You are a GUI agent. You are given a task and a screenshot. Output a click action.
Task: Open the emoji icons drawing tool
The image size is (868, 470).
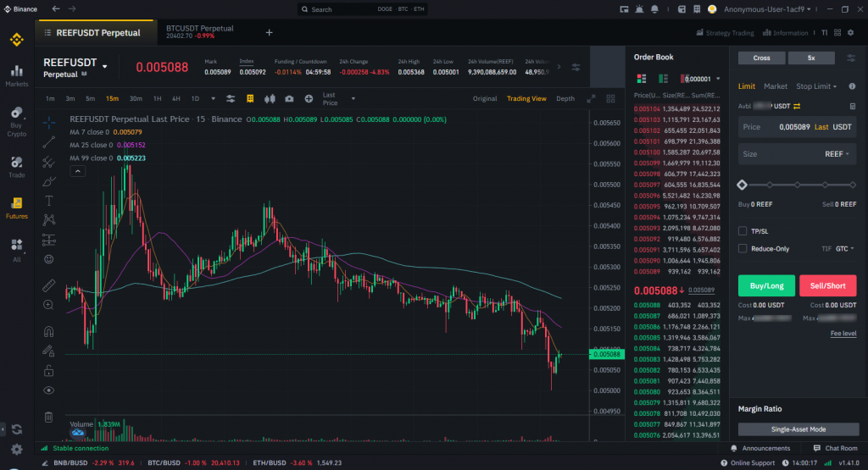48,259
